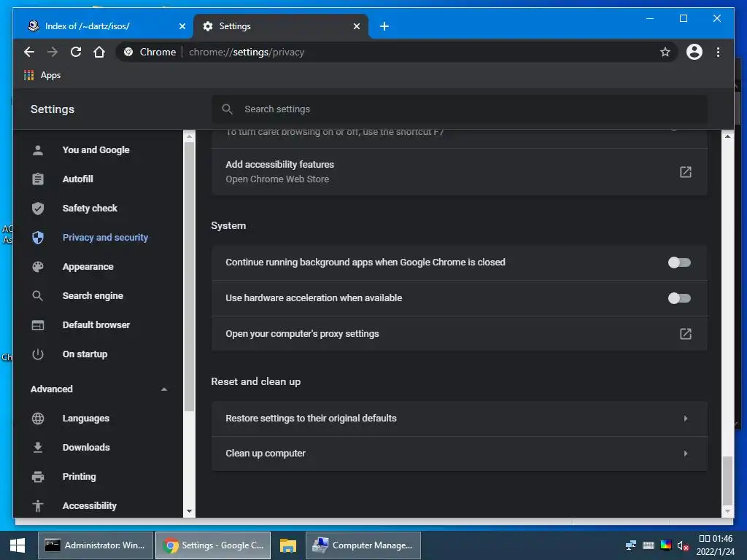The width and height of the screenshot is (747, 560).
Task: Toggle continue running background apps switch
Action: 679,262
